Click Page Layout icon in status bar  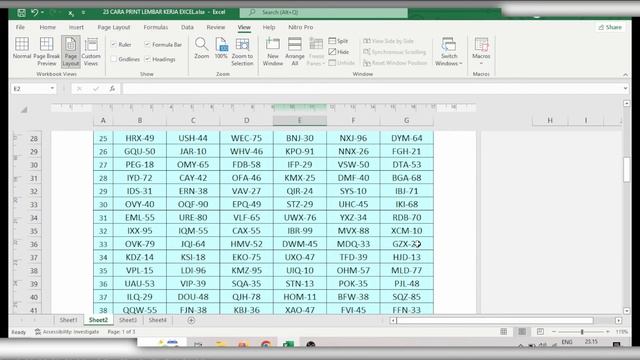(x=522, y=332)
